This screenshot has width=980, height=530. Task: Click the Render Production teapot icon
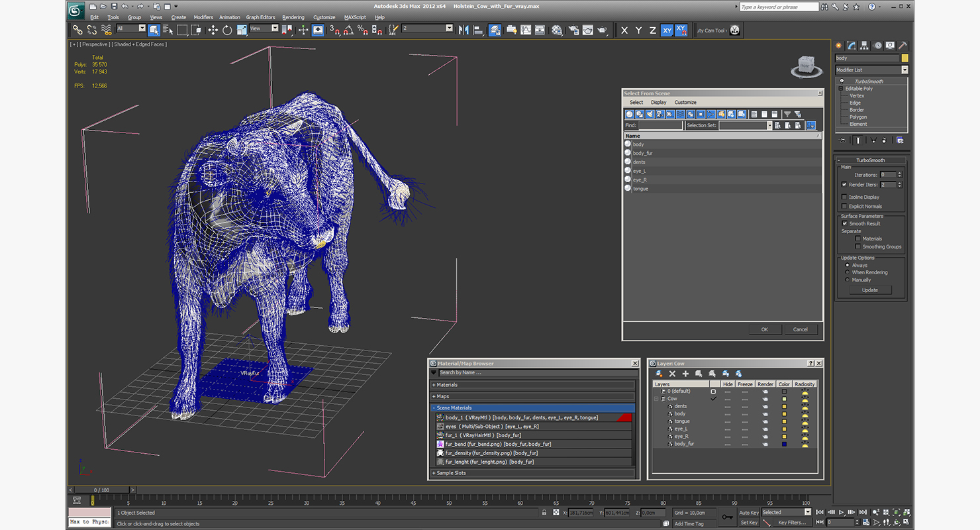[602, 30]
